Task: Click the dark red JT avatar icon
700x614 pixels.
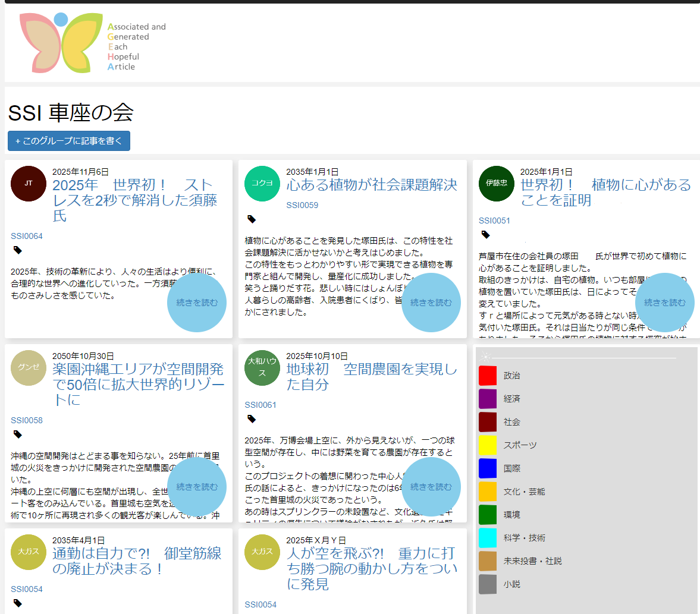Action: (29, 184)
